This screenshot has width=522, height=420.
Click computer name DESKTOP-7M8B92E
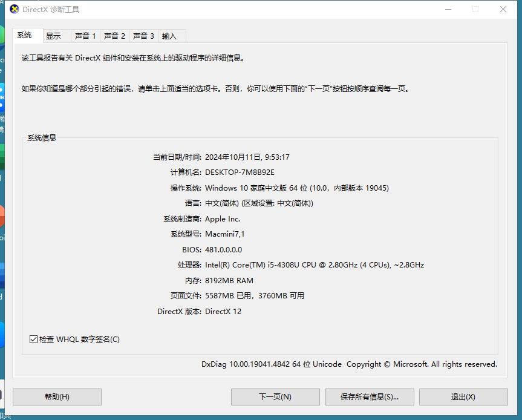click(x=240, y=172)
